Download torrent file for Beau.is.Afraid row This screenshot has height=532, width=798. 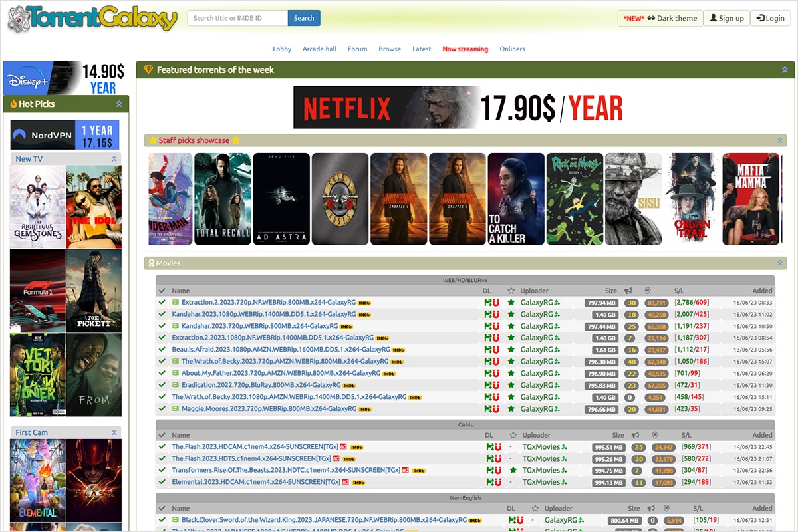point(488,350)
